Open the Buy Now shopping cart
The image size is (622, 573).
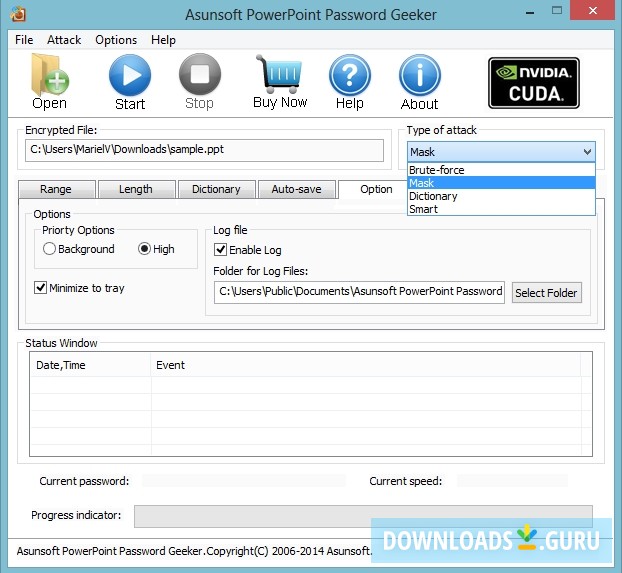tap(279, 74)
